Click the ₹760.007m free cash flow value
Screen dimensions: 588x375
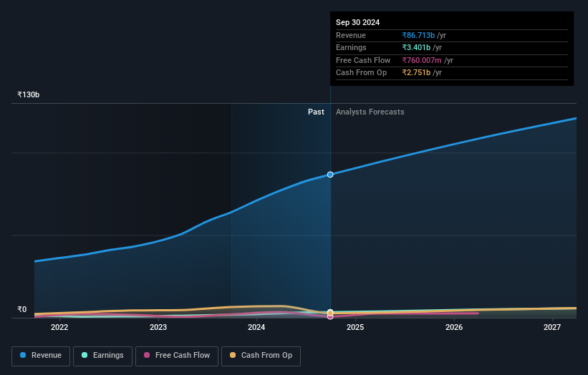tap(422, 60)
